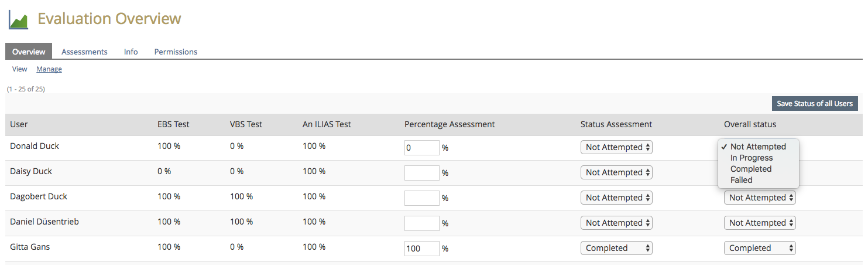
Task: Open Dagobert Duck's Overall status dropdown
Action: 760,198
